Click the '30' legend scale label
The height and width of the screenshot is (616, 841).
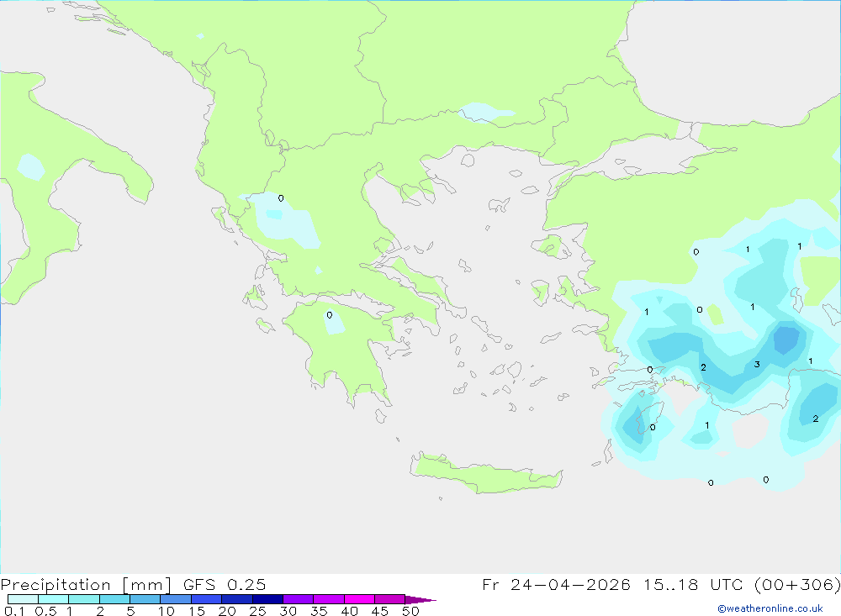click(x=288, y=611)
